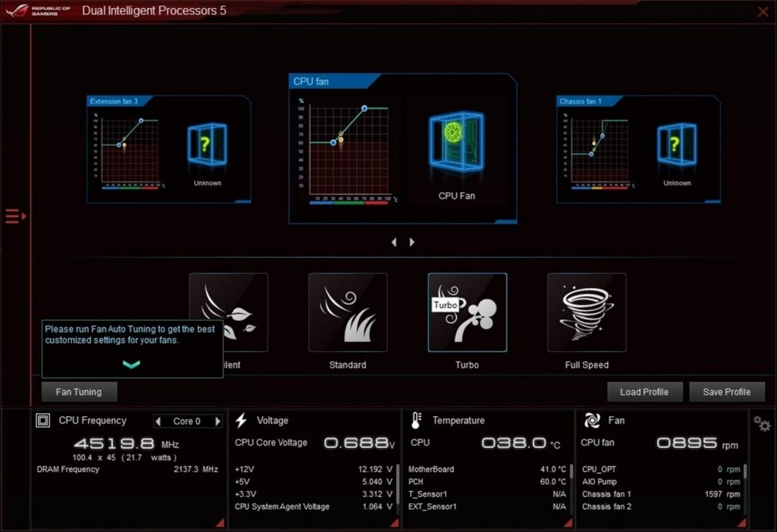Click Extension fan 3 unknown device icon
This screenshot has width=777, height=532.
pos(207,145)
